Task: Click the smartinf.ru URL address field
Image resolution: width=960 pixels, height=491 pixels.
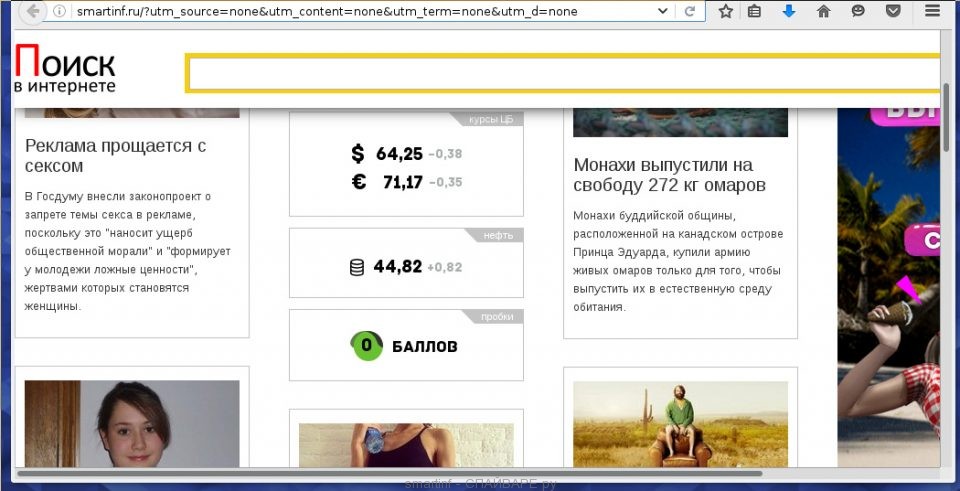Action: pyautogui.click(x=361, y=12)
